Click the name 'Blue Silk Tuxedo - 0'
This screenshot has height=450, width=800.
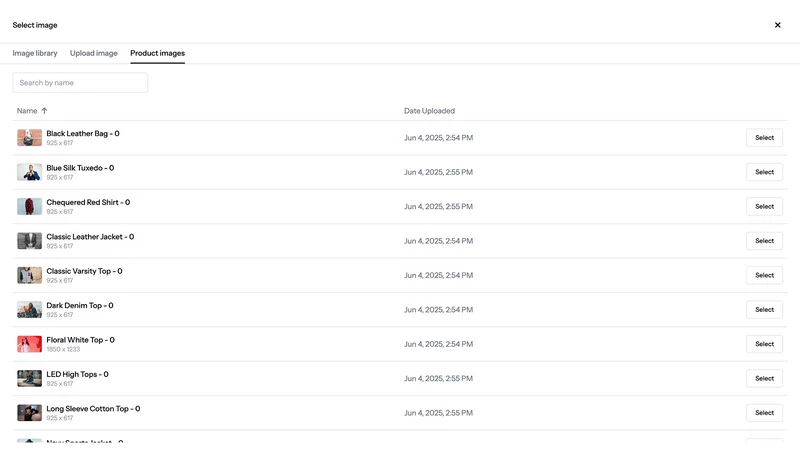click(x=80, y=168)
